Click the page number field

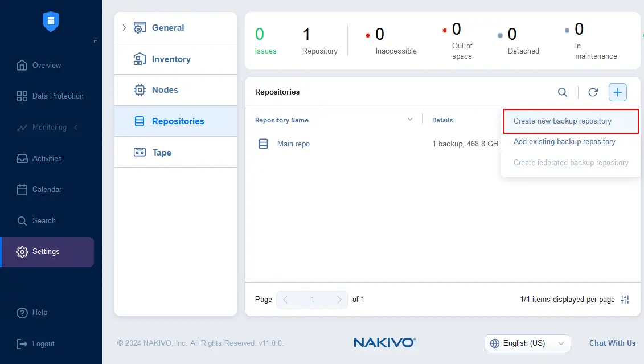(312, 300)
